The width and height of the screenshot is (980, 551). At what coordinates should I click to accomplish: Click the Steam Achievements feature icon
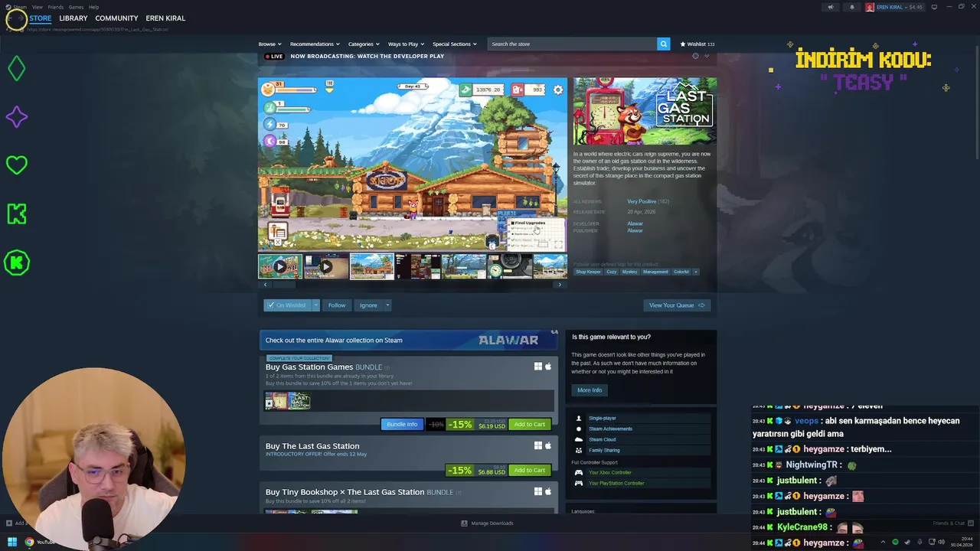[579, 429]
